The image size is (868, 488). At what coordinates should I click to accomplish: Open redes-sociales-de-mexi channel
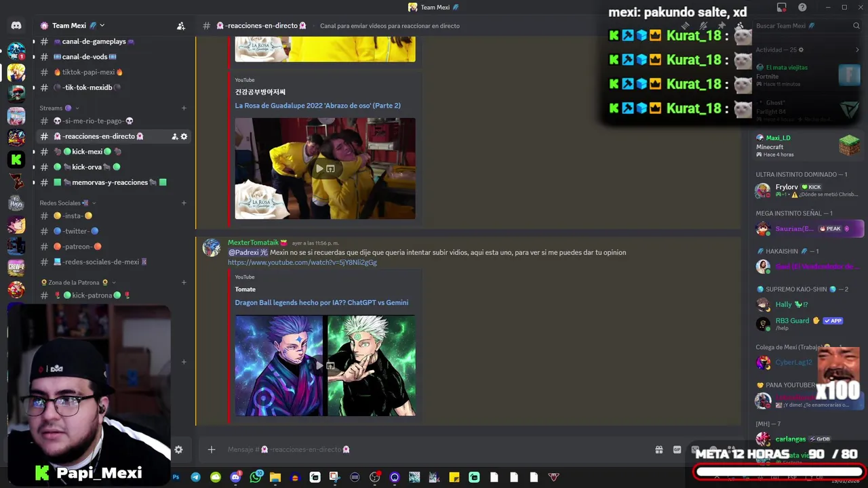pos(112,262)
